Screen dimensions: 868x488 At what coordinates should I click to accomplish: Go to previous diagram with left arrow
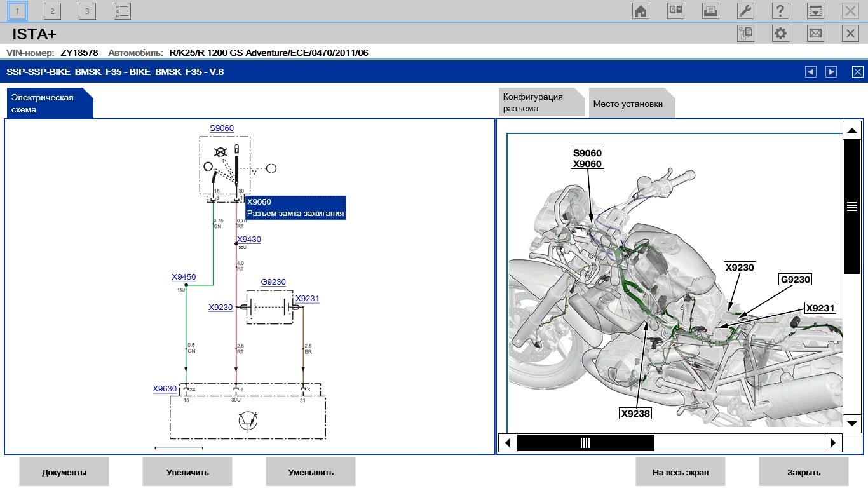coord(810,72)
